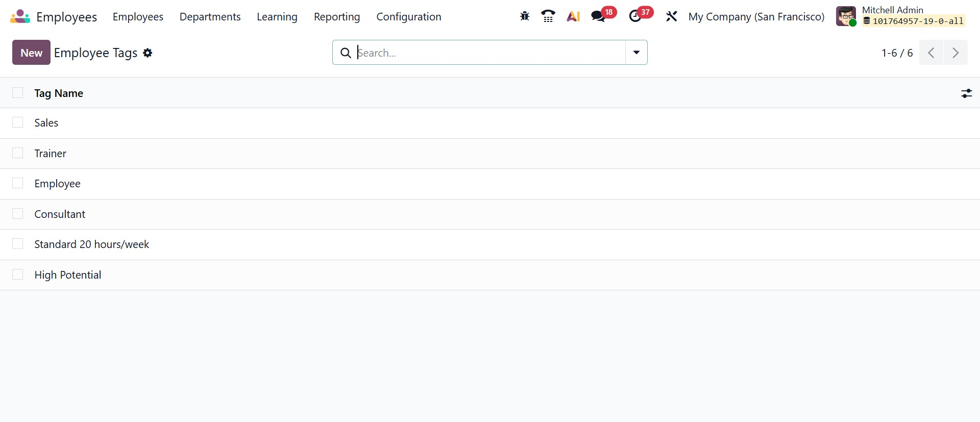980x422 pixels.
Task: Sort by Tag Name column header
Action: click(59, 93)
